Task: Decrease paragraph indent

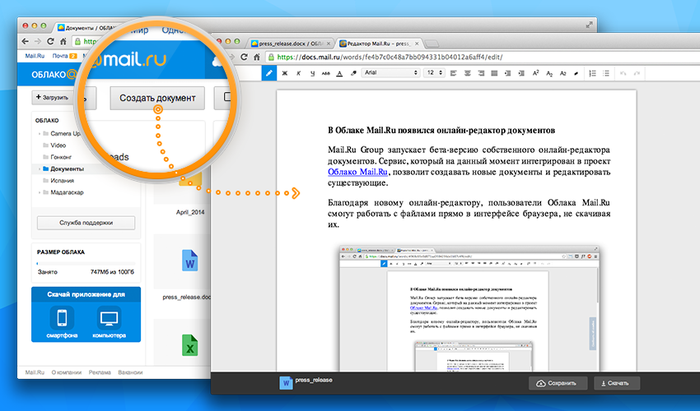Action: click(x=508, y=73)
